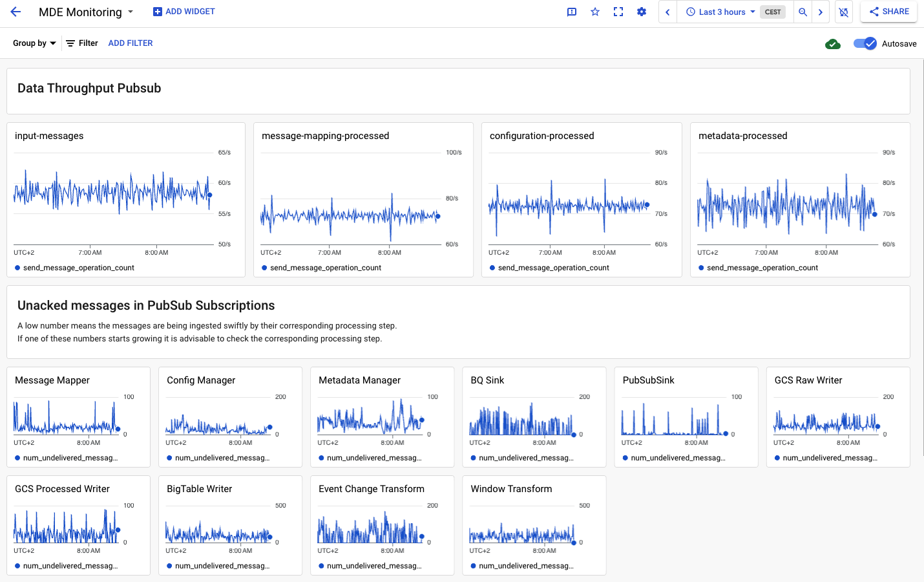Check the cloud save status indicator
Screen dimensions: 924x582
click(833, 43)
